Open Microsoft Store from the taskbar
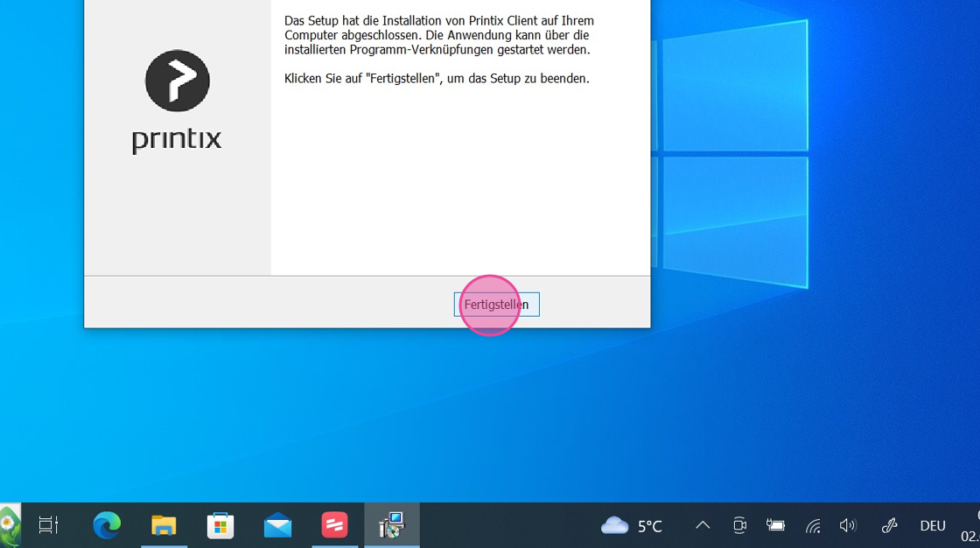This screenshot has width=980, height=548. pyautogui.click(x=220, y=525)
